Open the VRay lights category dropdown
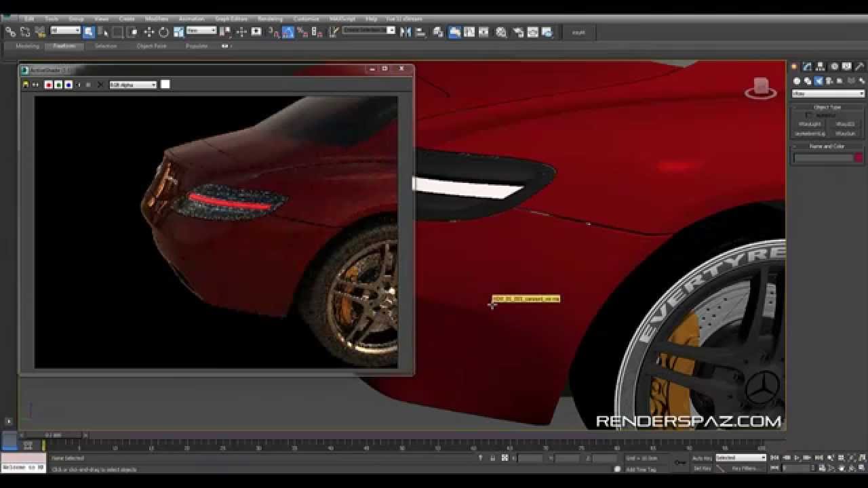Image resolution: width=868 pixels, height=488 pixels. point(829,94)
